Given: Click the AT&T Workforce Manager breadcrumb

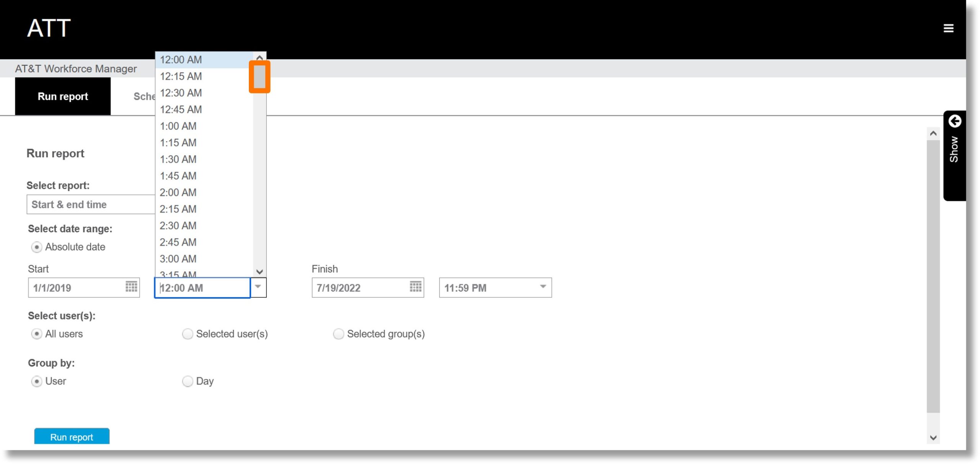Looking at the screenshot, I should (x=76, y=69).
